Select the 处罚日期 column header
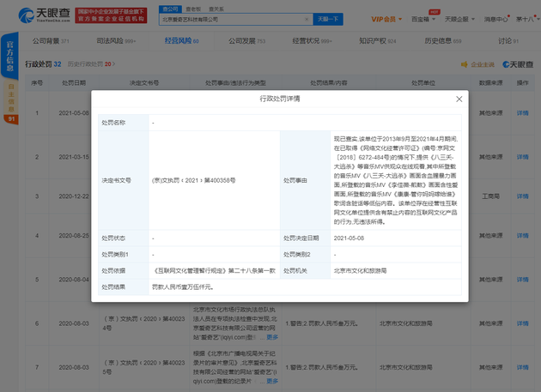The height and width of the screenshot is (392, 541). click(74, 82)
